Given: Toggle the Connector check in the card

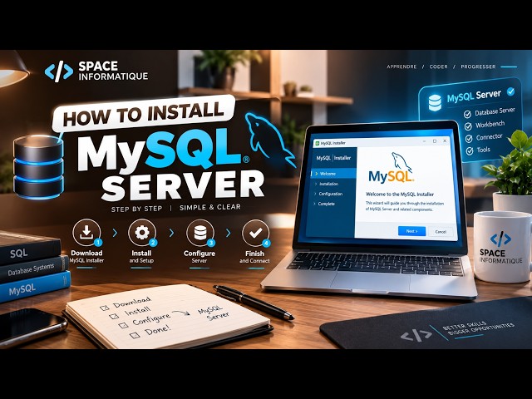Looking at the screenshot, I should click(x=469, y=139).
